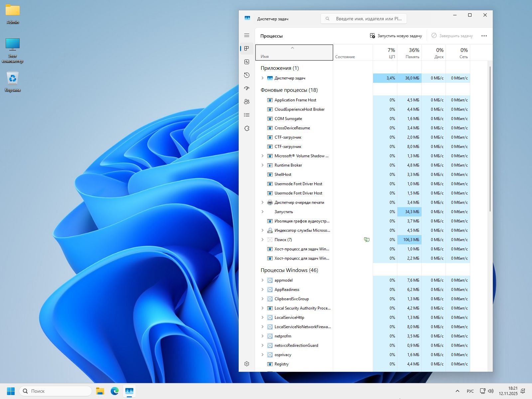The height and width of the screenshot is (399, 532).
Task: Open the Details page in sidebar
Action: click(x=247, y=115)
